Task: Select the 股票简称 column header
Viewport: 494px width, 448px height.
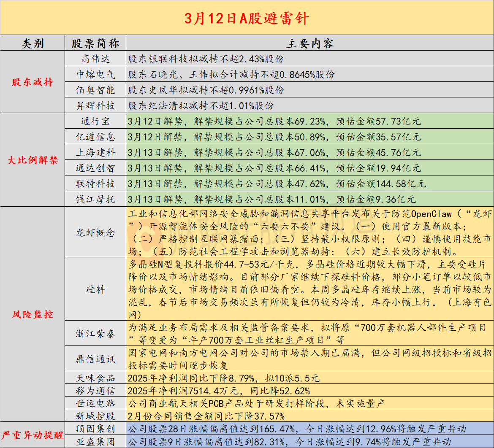Action: (95, 43)
